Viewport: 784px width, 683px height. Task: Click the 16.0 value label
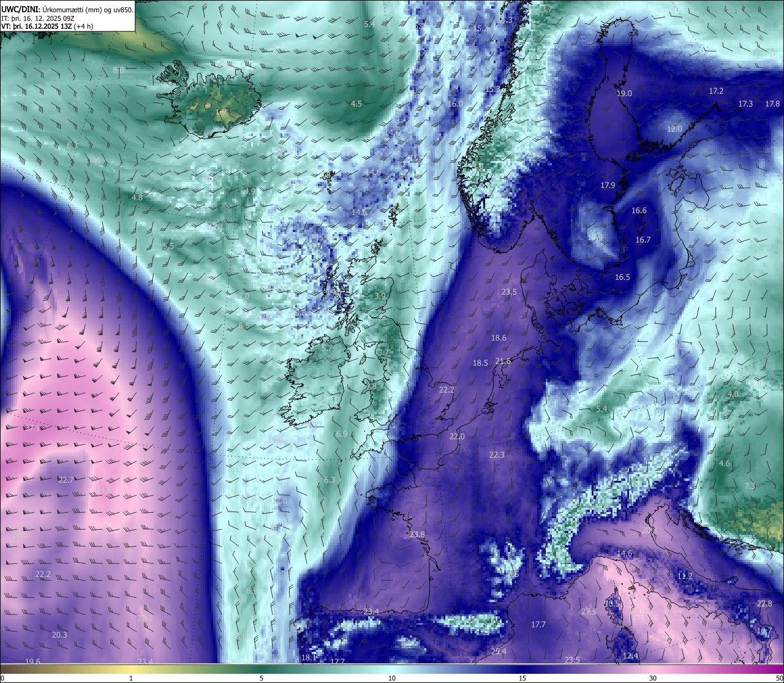[455, 104]
